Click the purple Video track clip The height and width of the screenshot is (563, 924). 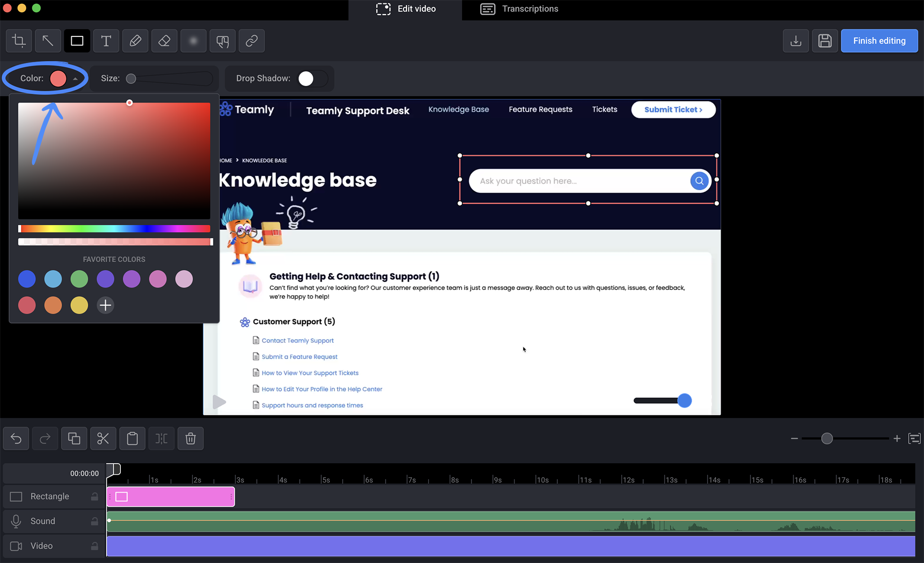(511, 546)
